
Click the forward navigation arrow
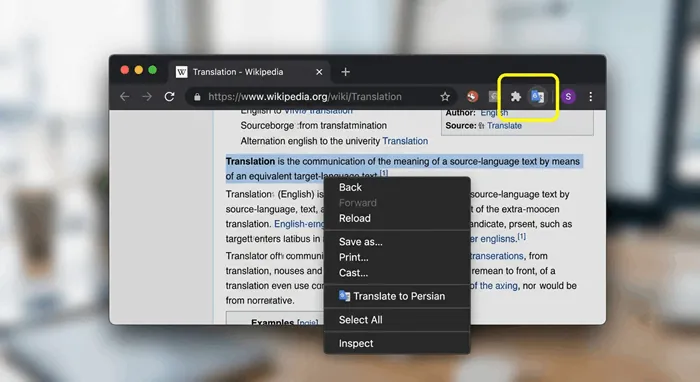(x=147, y=96)
